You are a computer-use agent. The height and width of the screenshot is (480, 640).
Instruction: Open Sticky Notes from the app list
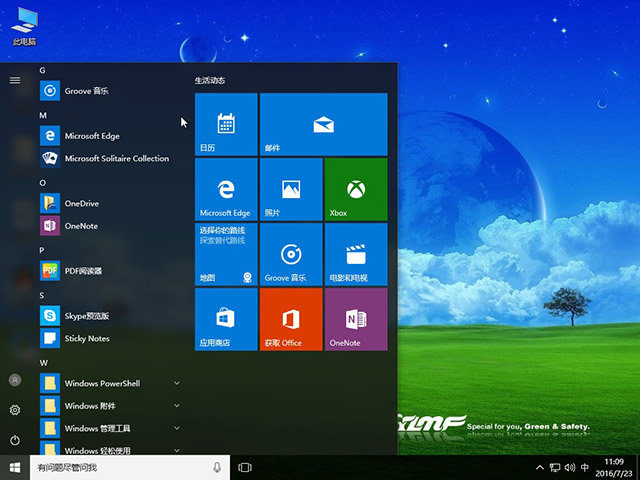[x=86, y=338]
